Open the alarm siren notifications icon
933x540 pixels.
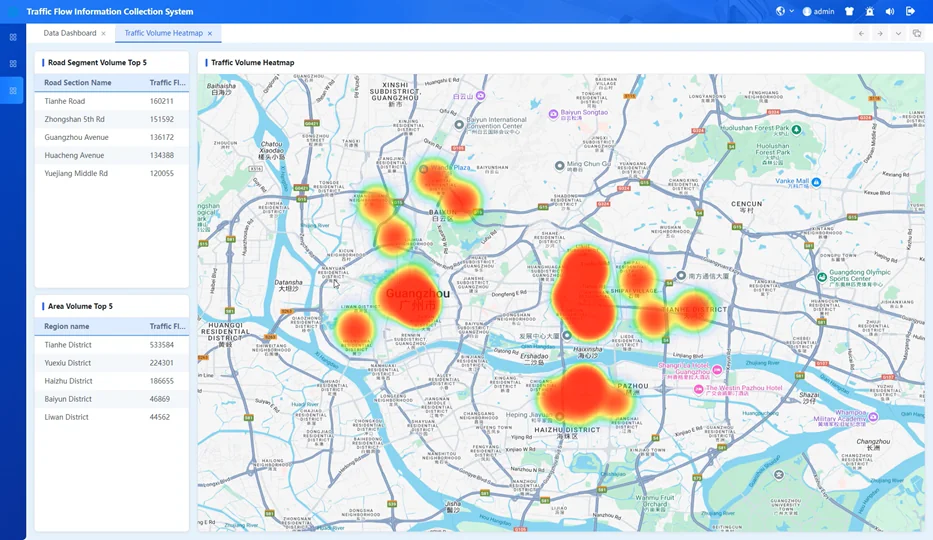869,11
